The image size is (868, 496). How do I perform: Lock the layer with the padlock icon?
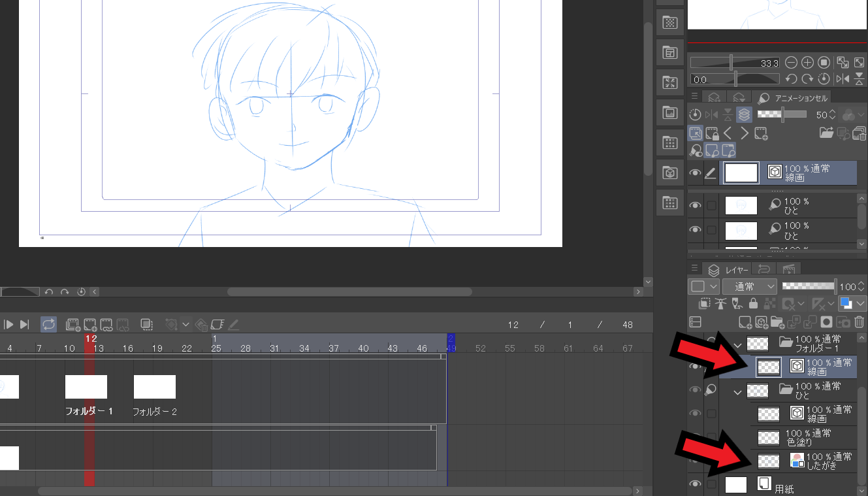(753, 304)
